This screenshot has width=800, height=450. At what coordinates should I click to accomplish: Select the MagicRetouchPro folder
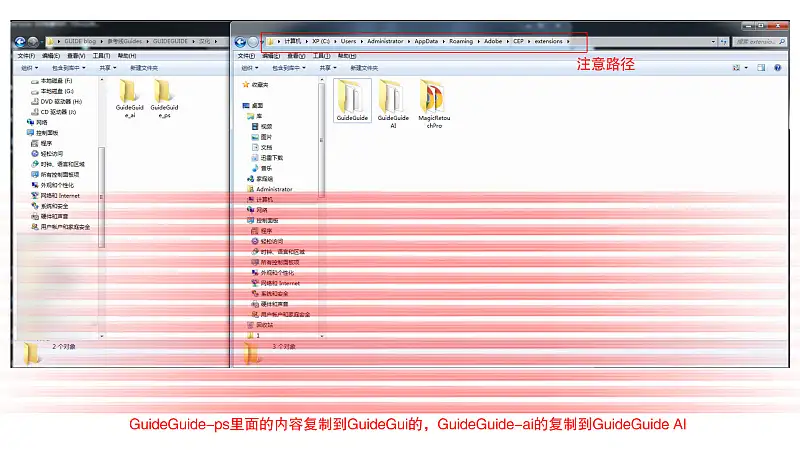click(x=434, y=103)
